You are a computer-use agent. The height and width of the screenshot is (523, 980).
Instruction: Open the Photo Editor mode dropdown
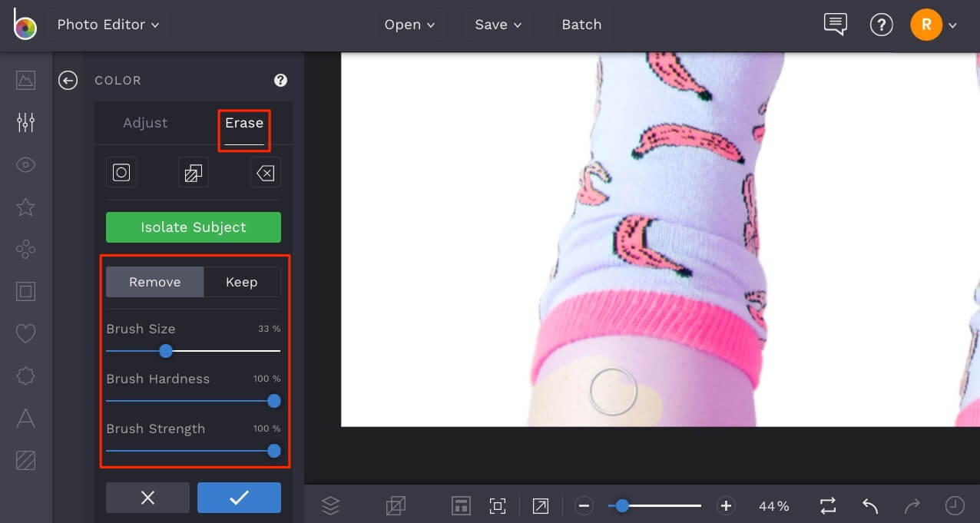[108, 24]
